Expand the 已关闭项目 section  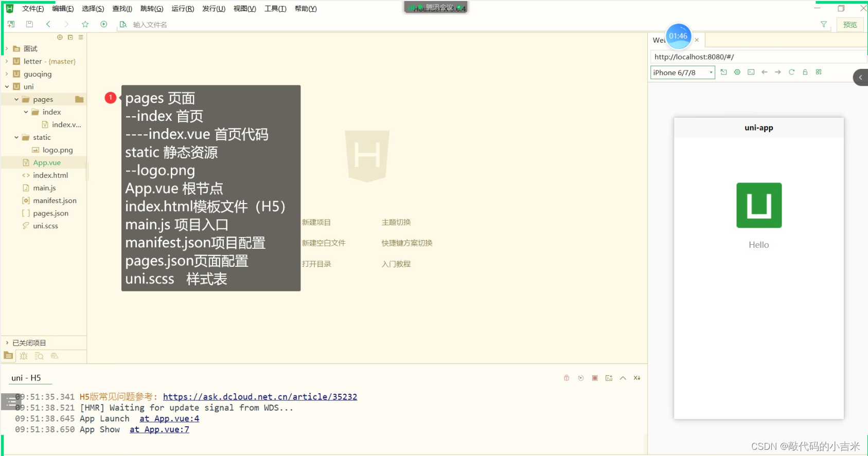pos(7,343)
